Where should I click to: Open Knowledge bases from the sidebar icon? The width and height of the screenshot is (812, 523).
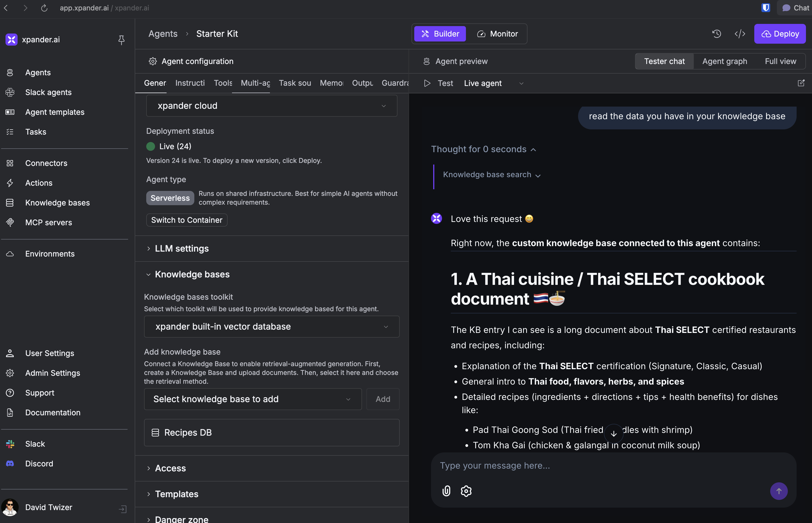(x=10, y=202)
